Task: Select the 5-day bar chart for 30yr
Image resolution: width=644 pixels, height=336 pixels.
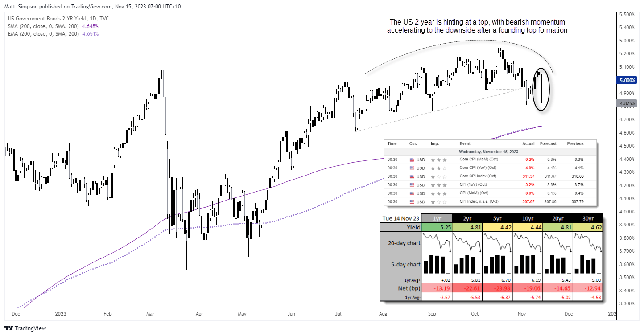Action: [x=587, y=264]
